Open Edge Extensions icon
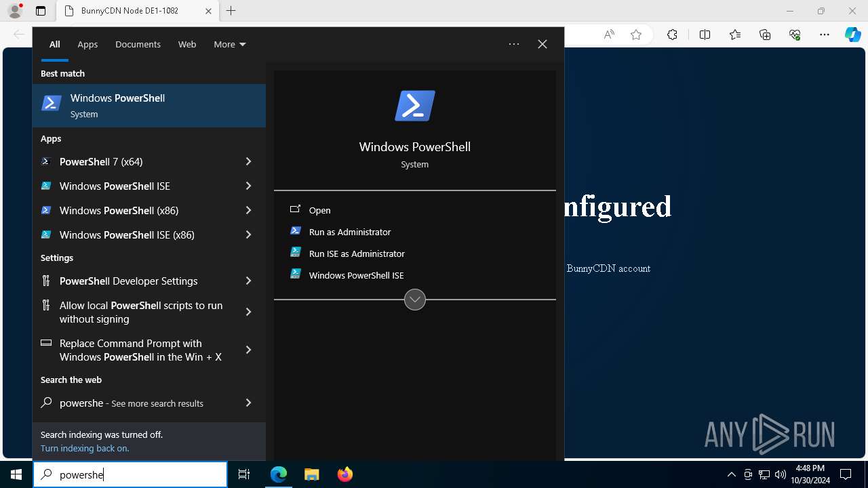 coord(672,35)
